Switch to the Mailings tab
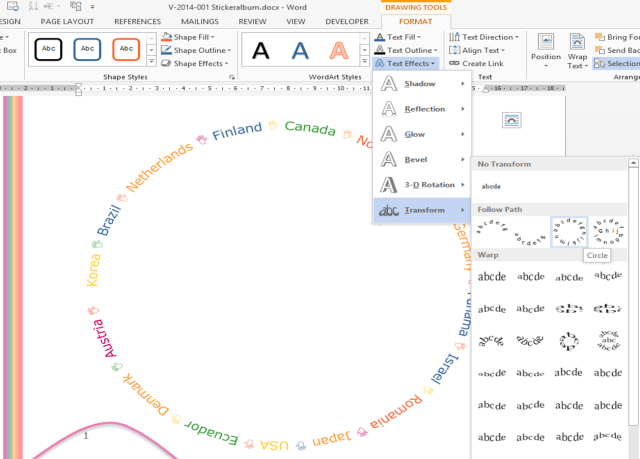This screenshot has height=459, width=640. (x=198, y=20)
